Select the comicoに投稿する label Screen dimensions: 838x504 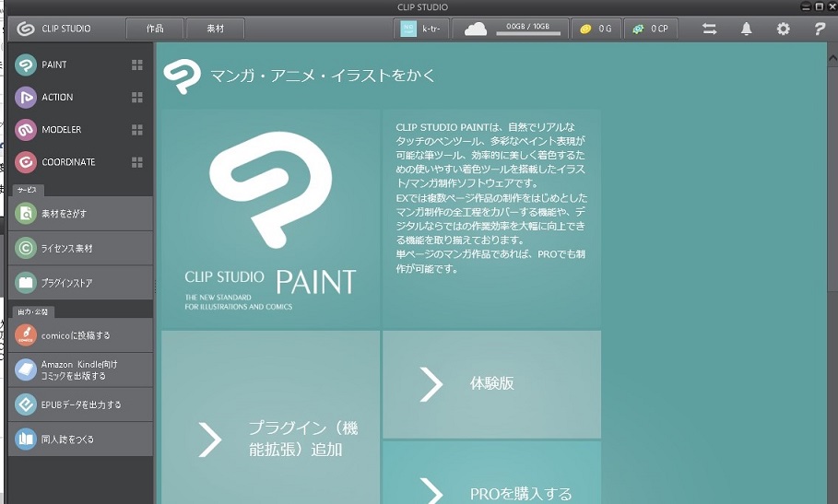pyautogui.click(x=76, y=335)
